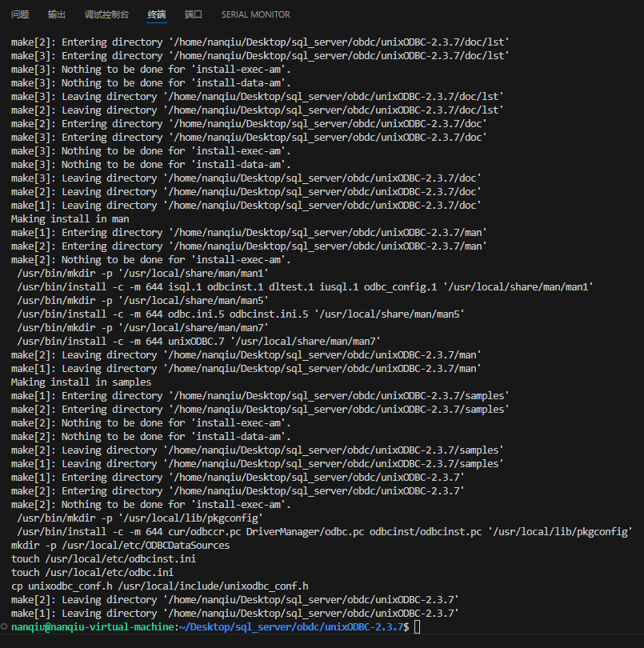This screenshot has height=648, width=644.
Task: Switch to the 端口 tab
Action: tap(194, 14)
